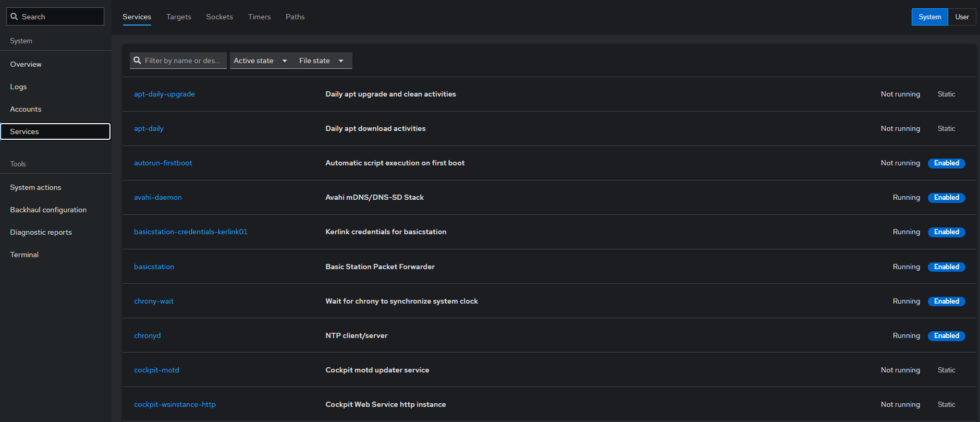Click the Enabled badge for chrony-wait
This screenshot has width=980, height=422.
click(x=946, y=302)
